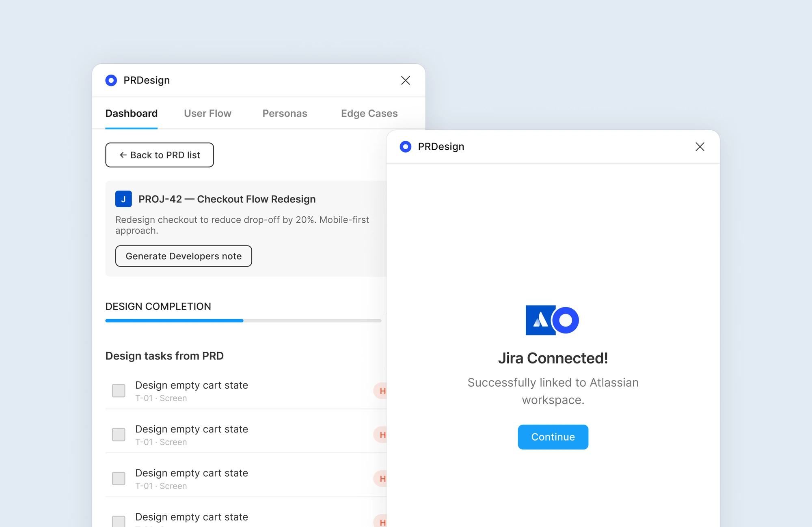Viewport: 812px width, 527px height.
Task: Click PRDesign logo in Jira Connected dialog header
Action: click(405, 146)
